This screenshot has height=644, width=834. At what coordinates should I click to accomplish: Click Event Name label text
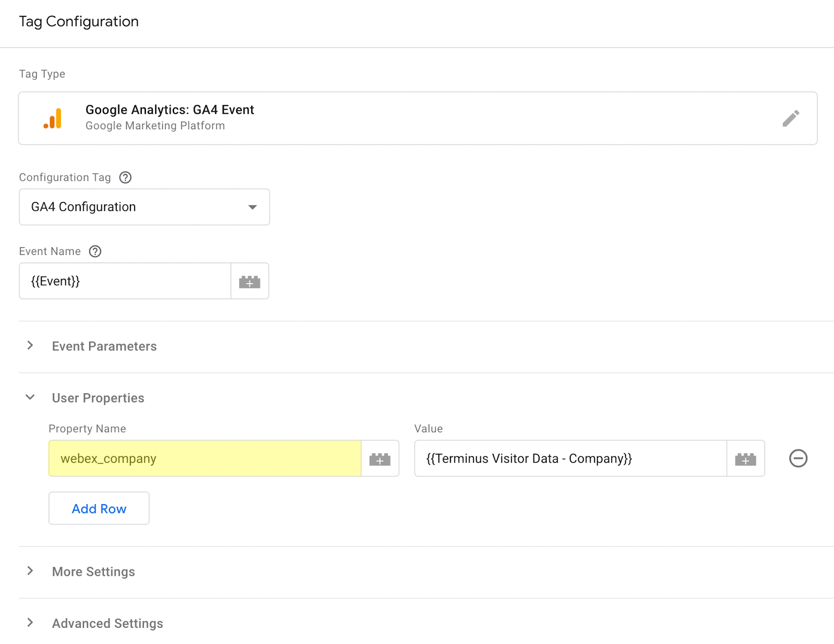pos(50,251)
